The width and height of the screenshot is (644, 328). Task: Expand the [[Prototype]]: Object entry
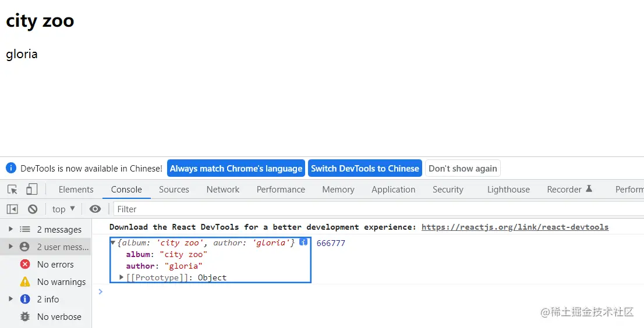122,277
